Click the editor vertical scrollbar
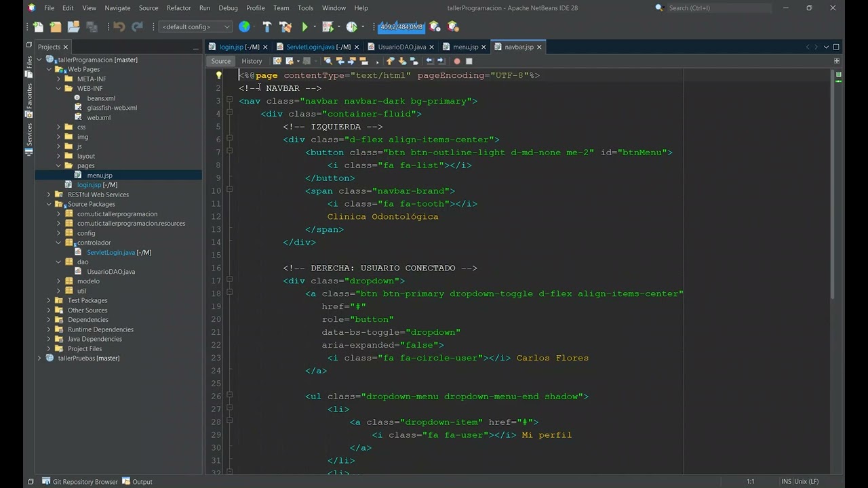 tap(833, 183)
